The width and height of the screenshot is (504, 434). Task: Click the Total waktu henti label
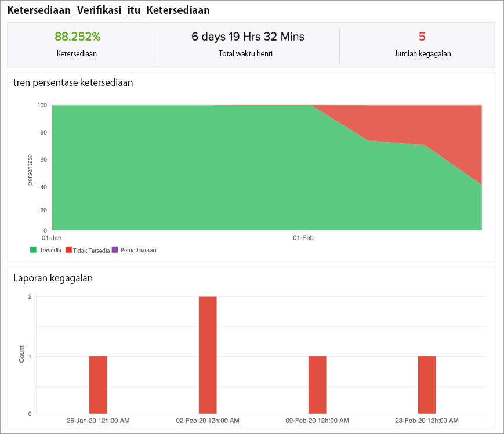click(245, 54)
